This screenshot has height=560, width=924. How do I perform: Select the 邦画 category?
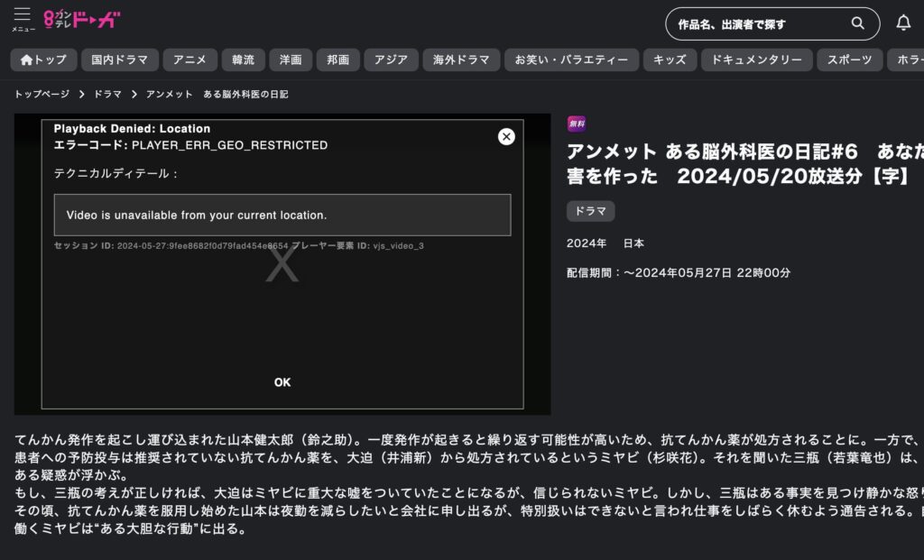coord(338,60)
